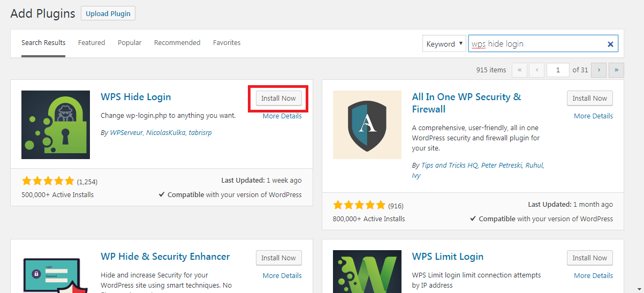This screenshot has height=293, width=644.
Task: Click the 500,000+ Active Installs text
Action: [57, 195]
